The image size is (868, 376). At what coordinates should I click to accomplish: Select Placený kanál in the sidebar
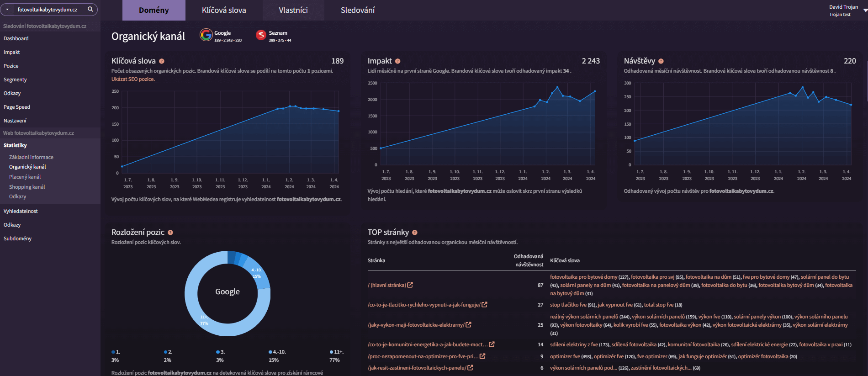pyautogui.click(x=25, y=177)
